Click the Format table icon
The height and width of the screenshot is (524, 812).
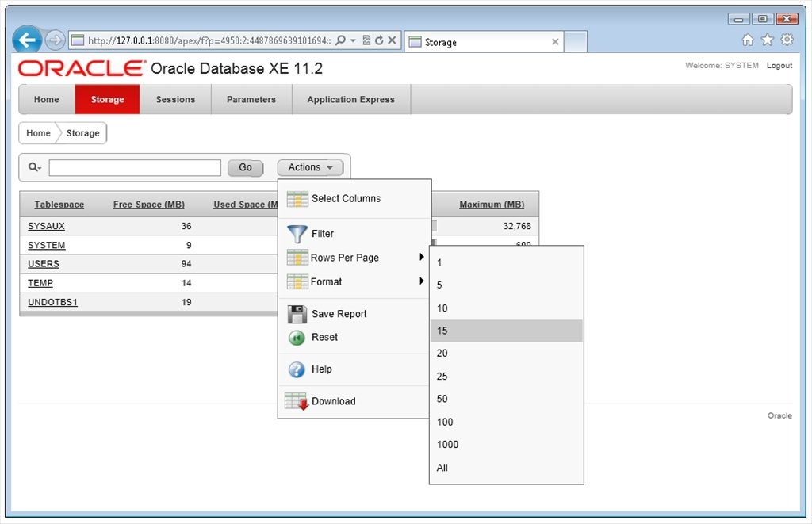(x=297, y=281)
